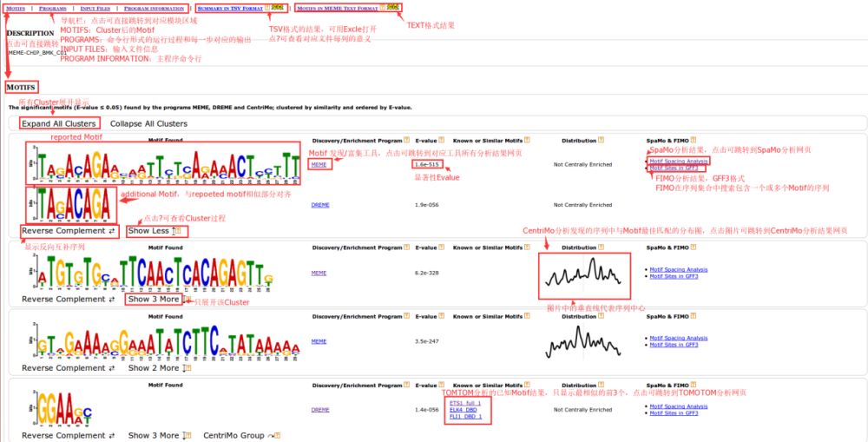
Task: Open help icon next to first E-value header
Action: coord(442,141)
